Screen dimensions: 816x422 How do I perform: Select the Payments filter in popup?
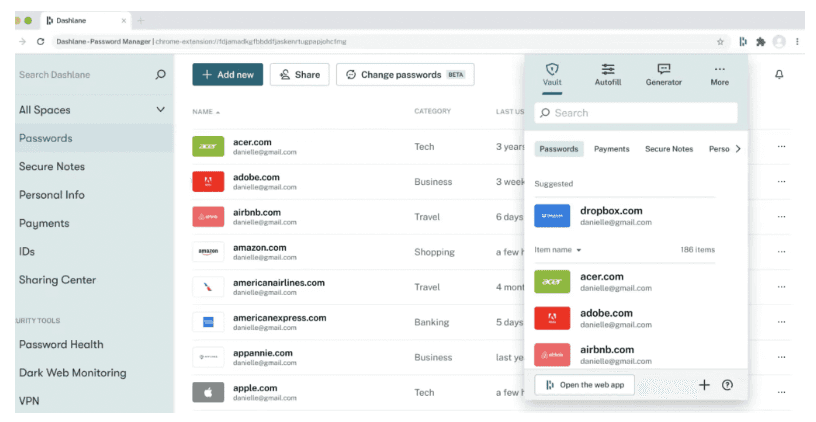[611, 149]
